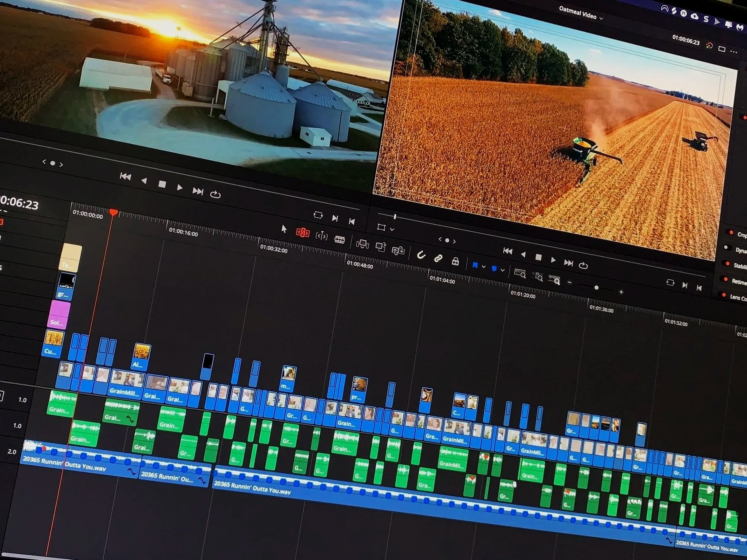Toggle the Retime inspector switch
The image size is (747, 560).
725,279
